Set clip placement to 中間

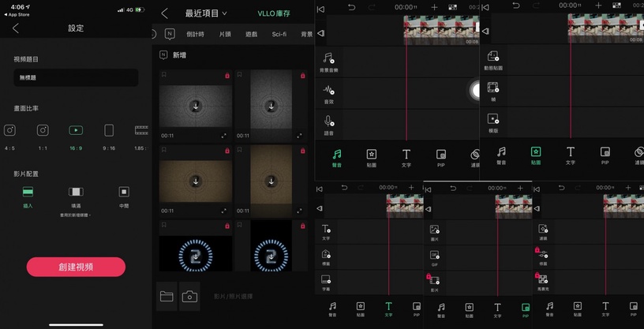tap(124, 197)
